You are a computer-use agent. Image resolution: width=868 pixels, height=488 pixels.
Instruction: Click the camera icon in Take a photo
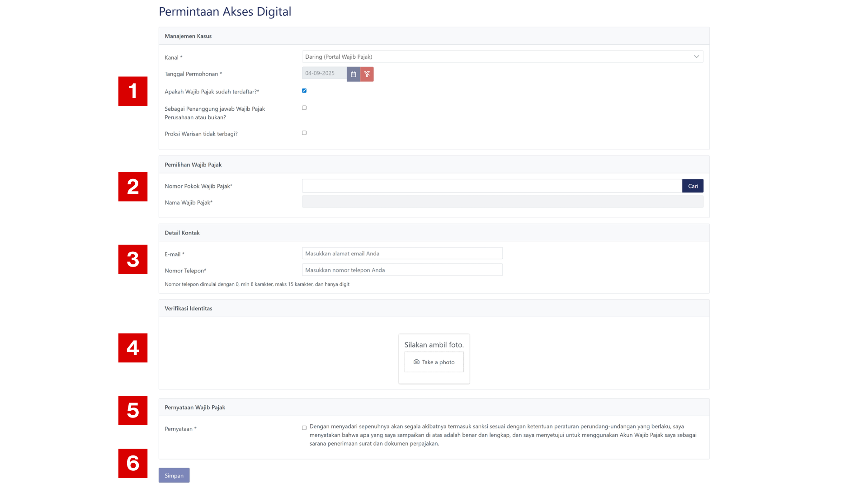[416, 362]
